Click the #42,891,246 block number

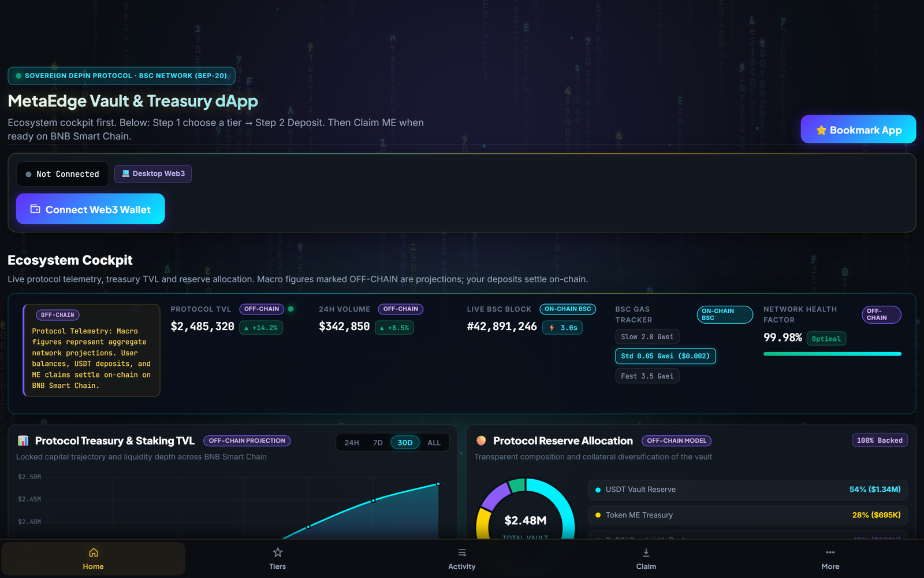502,327
